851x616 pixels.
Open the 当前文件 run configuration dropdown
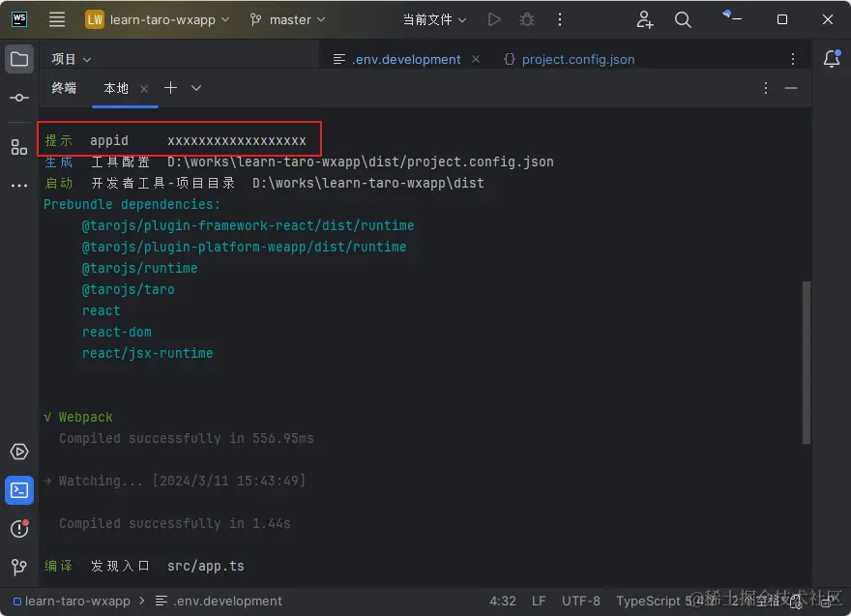[434, 19]
